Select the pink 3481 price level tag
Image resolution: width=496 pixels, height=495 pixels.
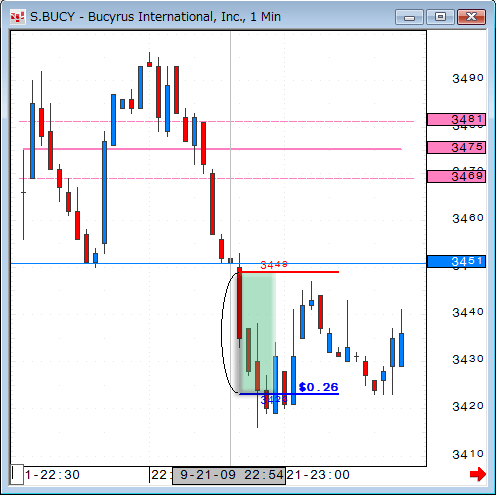(456, 119)
